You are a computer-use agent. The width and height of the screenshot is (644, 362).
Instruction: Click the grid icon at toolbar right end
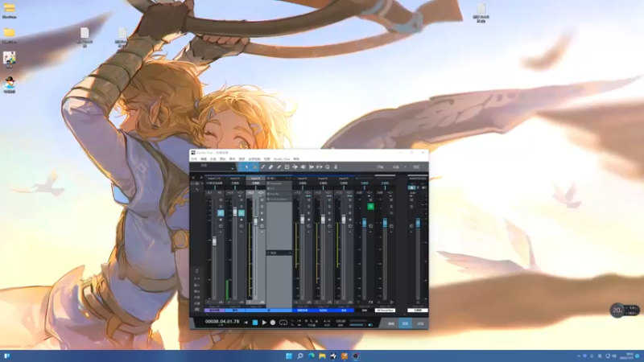tap(416, 167)
